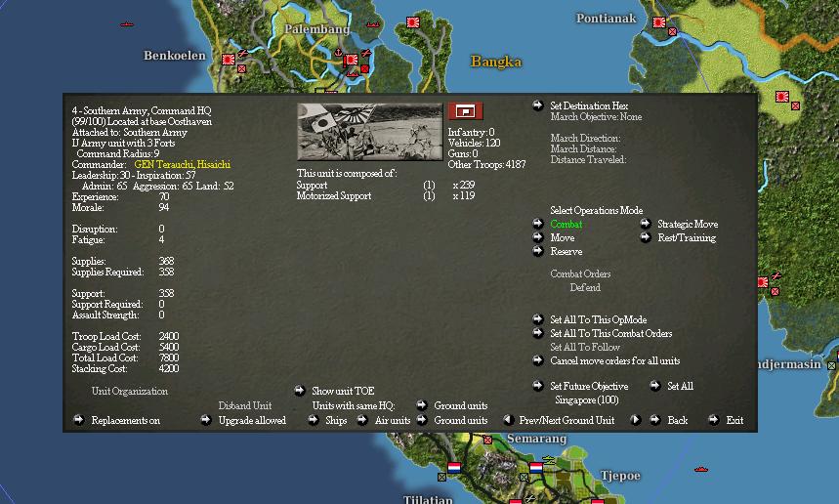Open Ground units list in bottom row

tap(422, 420)
